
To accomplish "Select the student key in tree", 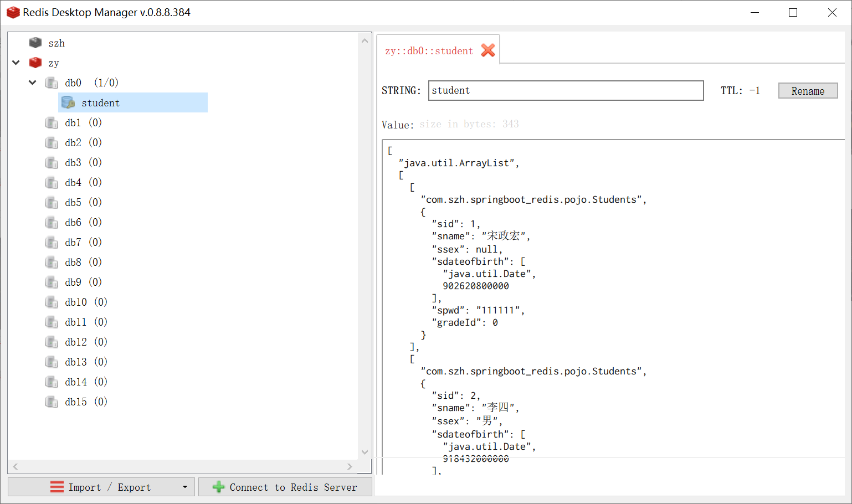I will coord(133,102).
